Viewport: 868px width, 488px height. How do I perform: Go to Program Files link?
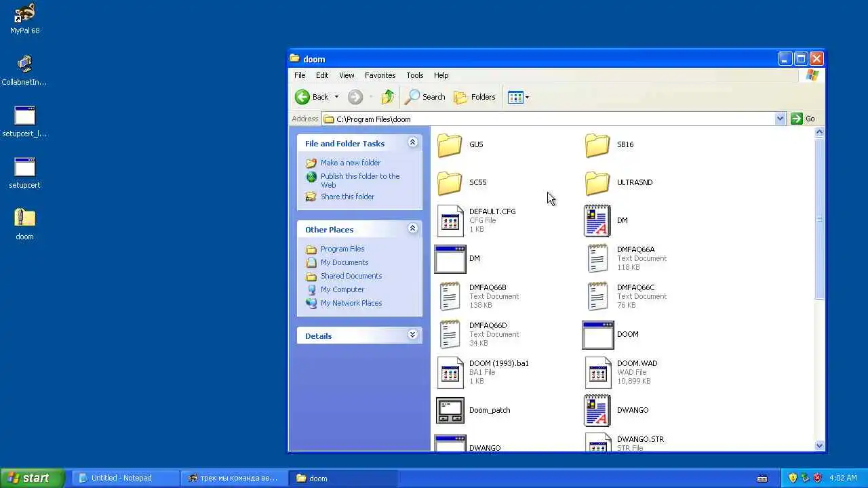[x=342, y=249]
